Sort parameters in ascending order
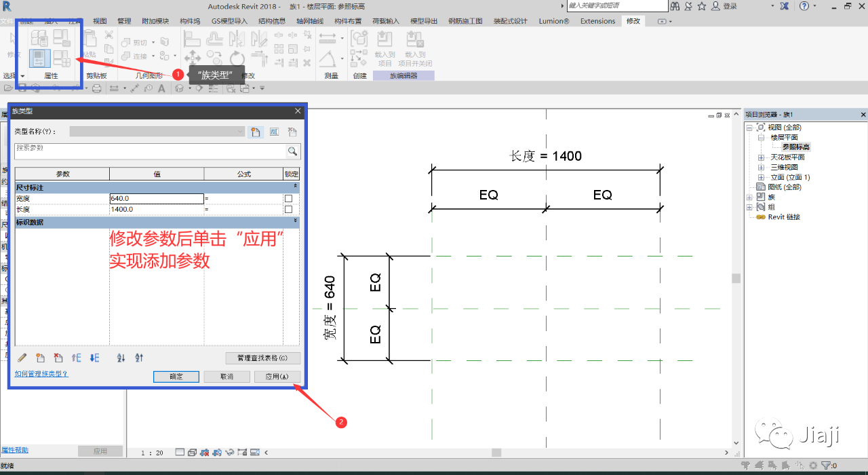The image size is (868, 475). pos(121,358)
